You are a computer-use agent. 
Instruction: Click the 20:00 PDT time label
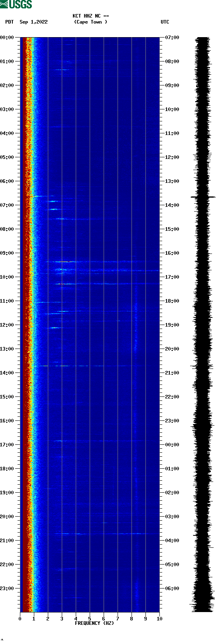(7, 517)
